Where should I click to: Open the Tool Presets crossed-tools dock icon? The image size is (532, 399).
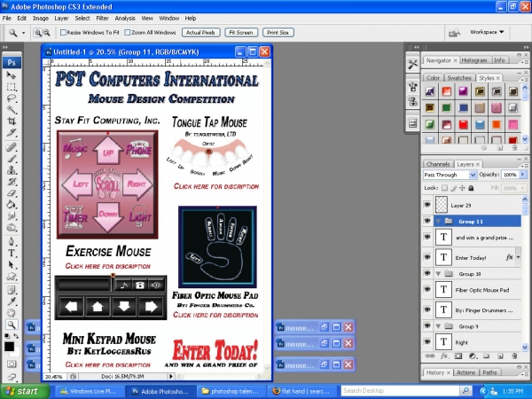tap(412, 64)
